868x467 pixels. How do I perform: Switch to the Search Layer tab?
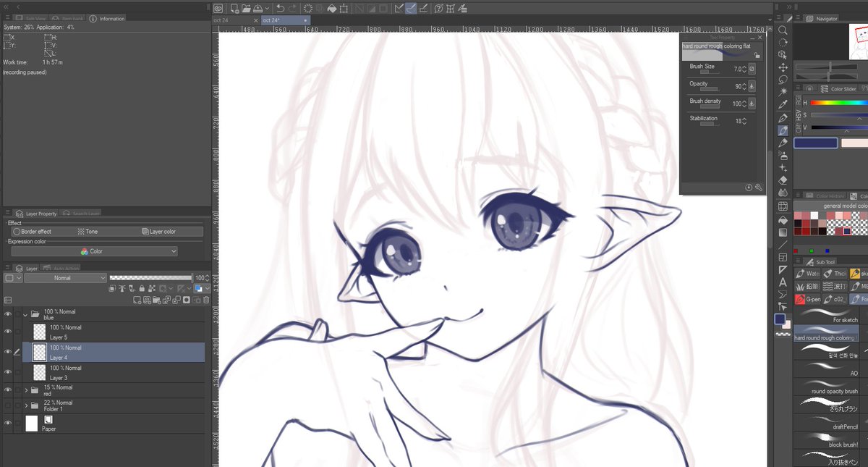(x=81, y=214)
